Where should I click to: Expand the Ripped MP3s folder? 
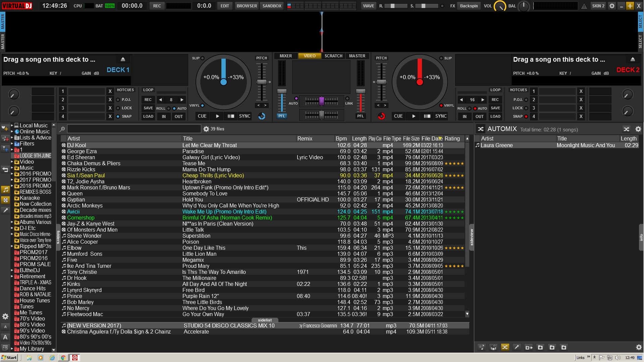(12, 246)
